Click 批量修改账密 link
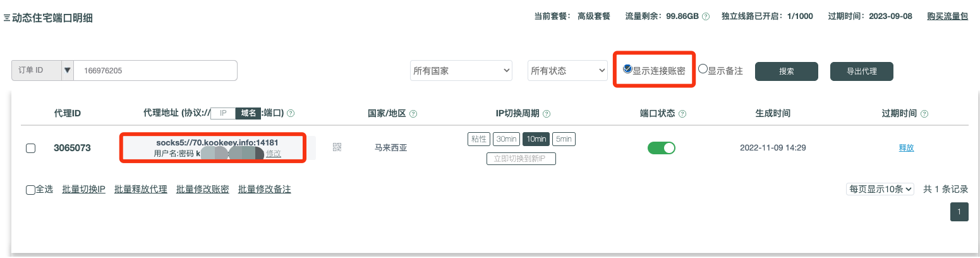Image resolution: width=980 pixels, height=258 pixels. [x=202, y=189]
